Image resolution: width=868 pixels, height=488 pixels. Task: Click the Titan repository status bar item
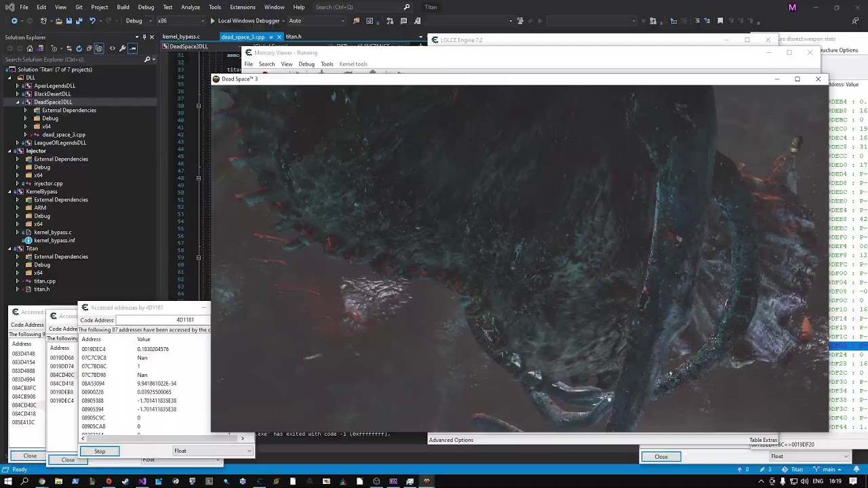[x=793, y=470]
